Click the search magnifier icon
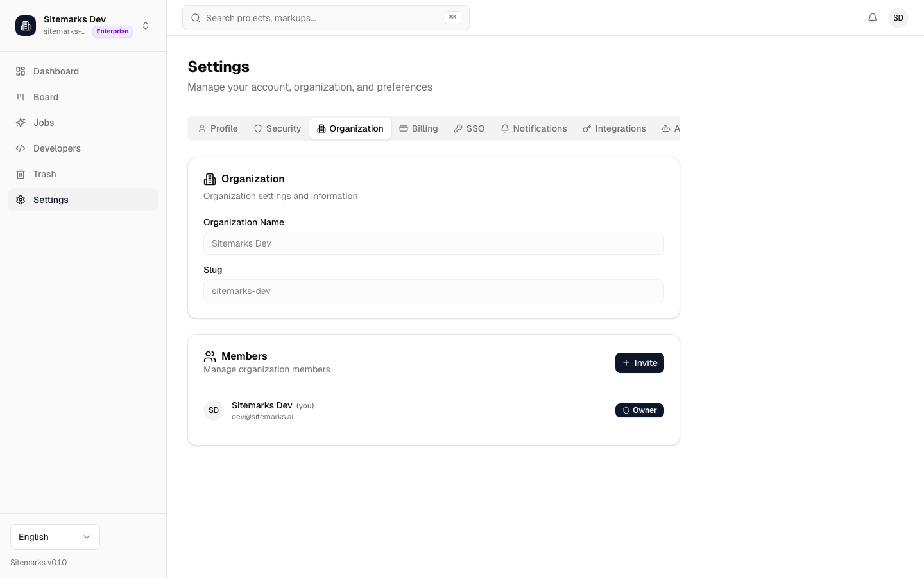Viewport: 924px width, 578px height. [196, 18]
